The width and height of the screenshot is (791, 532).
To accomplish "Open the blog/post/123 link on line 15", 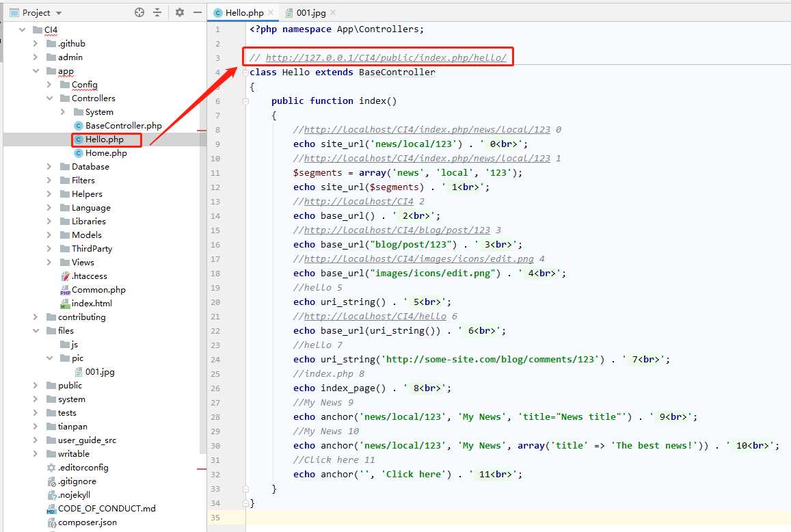I will coord(397,230).
